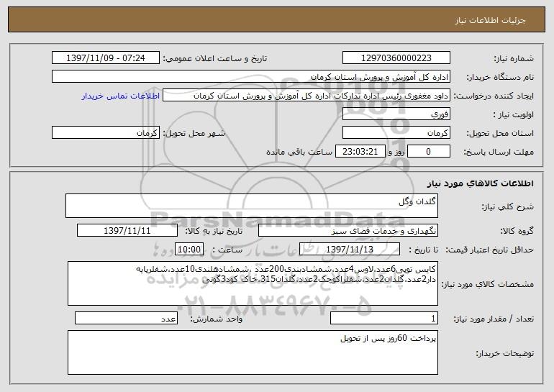Click goods group field نگهداری و خدمات فضای سبز

(348, 231)
